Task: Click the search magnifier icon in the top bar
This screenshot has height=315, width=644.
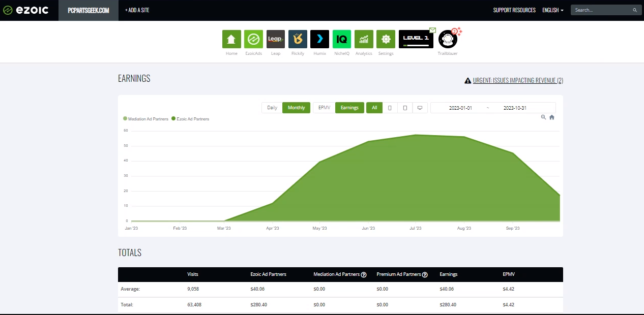Action: (x=635, y=10)
